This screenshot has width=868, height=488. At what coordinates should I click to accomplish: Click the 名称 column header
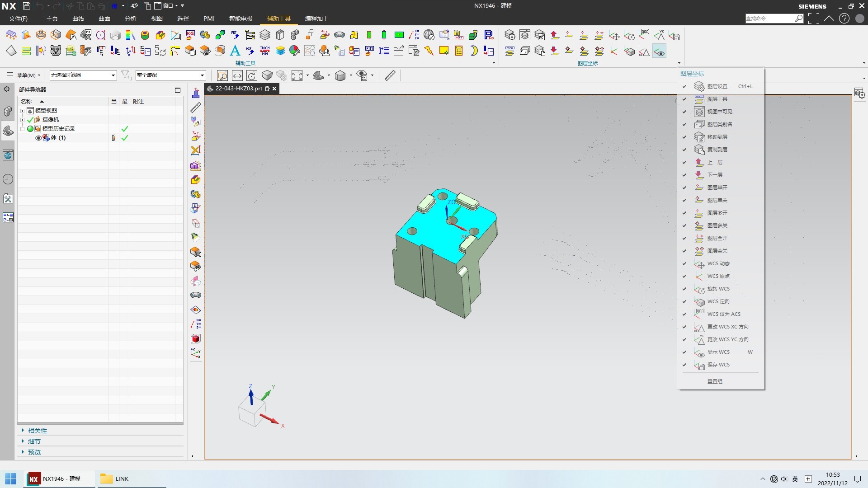[x=63, y=101]
